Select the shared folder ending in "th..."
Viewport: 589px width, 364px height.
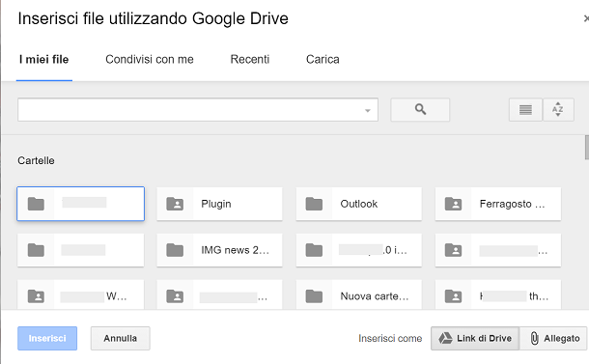pos(498,294)
